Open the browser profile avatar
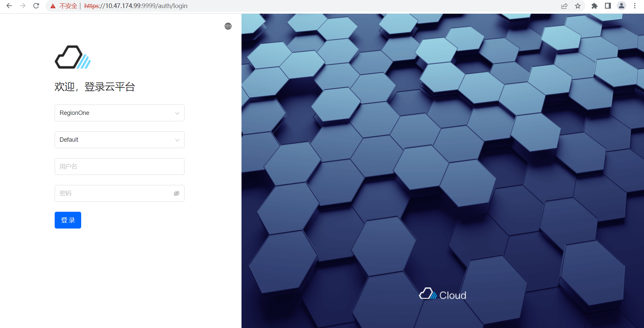644x328 pixels. [622, 6]
